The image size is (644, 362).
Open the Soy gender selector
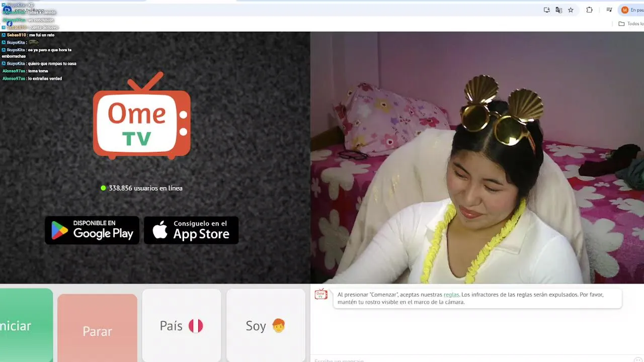[266, 325]
